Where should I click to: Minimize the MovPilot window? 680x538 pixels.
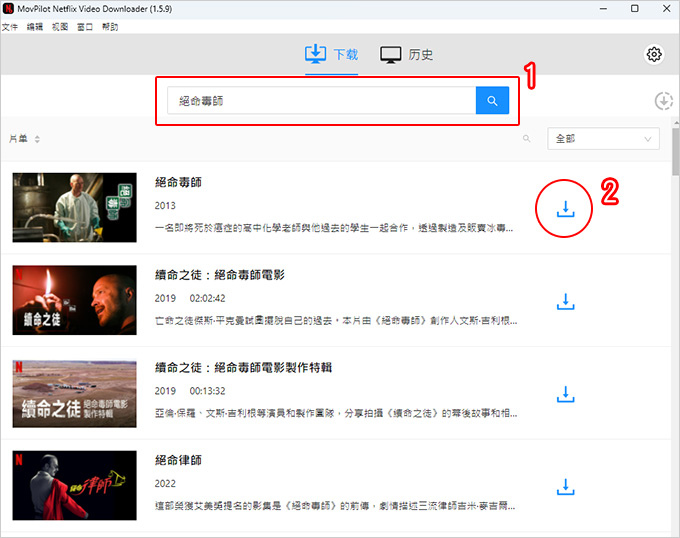point(603,9)
